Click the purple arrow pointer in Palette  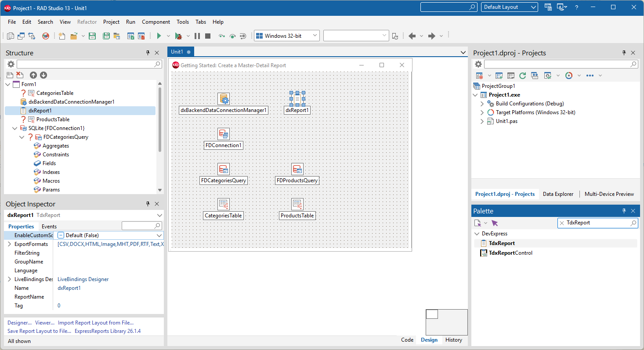coord(495,223)
